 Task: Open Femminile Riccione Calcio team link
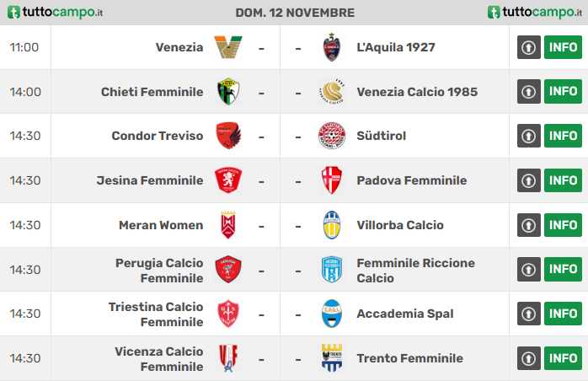(x=415, y=271)
